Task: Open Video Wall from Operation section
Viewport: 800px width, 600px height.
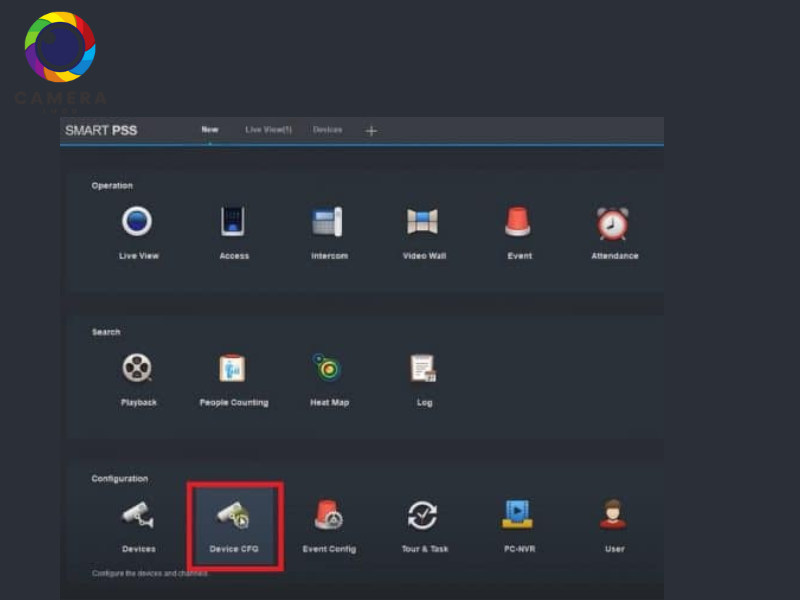Action: point(424,223)
